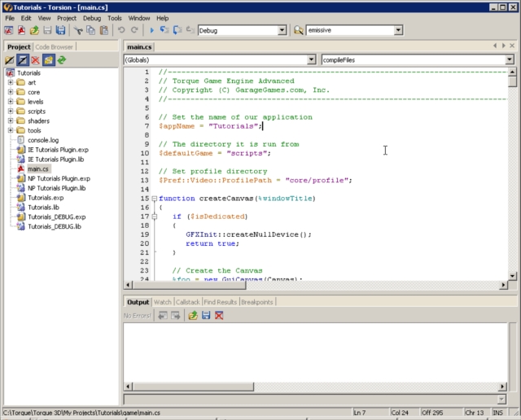Screen dimensions: 521x420
Task: Collapse the if ($isDedicated) fold marker
Action: coord(154,217)
